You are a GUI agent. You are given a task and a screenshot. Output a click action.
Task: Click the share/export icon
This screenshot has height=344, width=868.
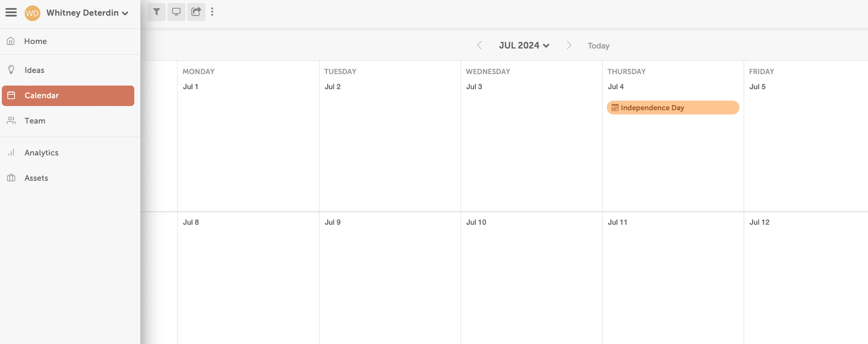[x=196, y=11]
